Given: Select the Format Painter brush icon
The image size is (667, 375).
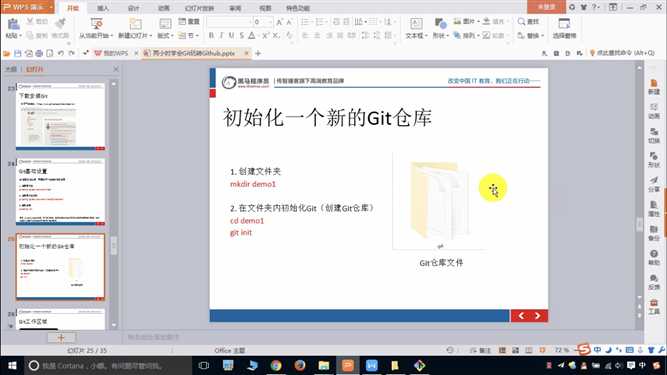Looking at the screenshot, I should pyautogui.click(x=60, y=23).
